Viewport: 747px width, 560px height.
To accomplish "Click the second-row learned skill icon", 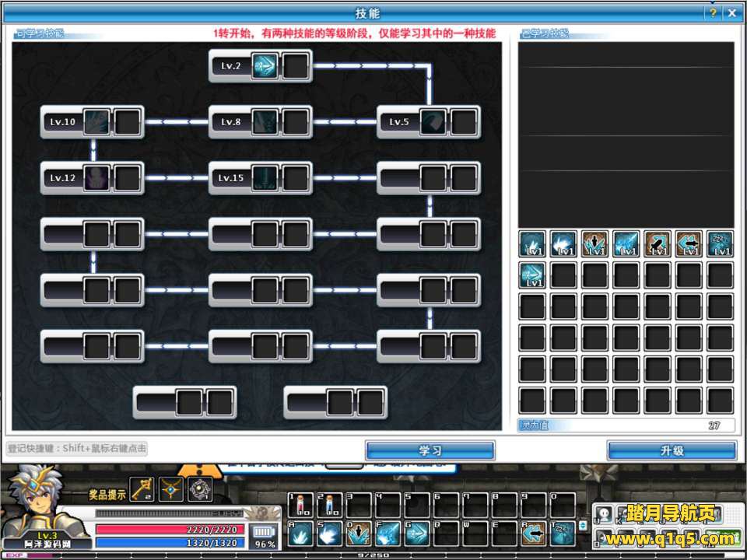I will click(533, 275).
